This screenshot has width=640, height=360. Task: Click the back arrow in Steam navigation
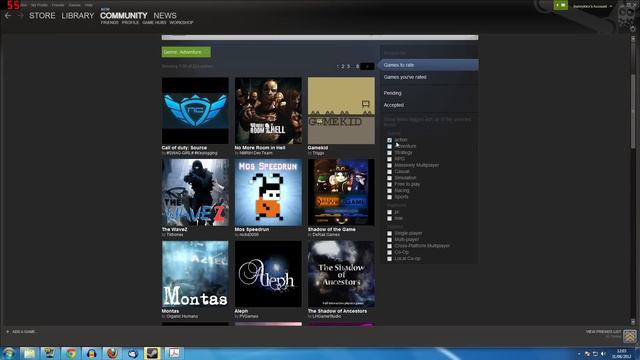[x=8, y=16]
